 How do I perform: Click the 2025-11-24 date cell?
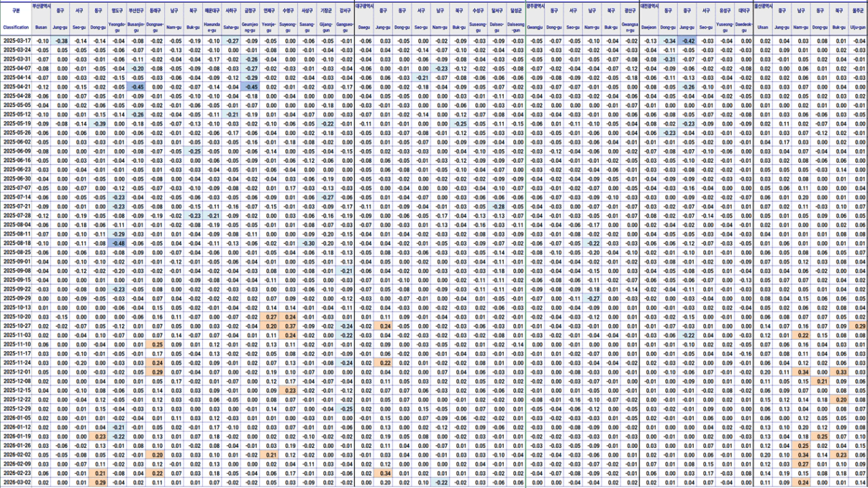[16, 362]
